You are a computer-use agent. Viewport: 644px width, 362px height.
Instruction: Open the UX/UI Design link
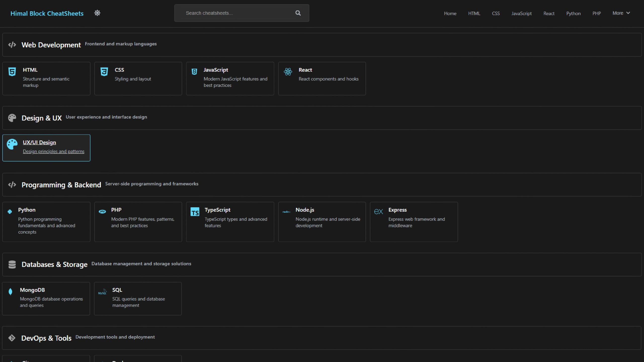[x=39, y=142]
